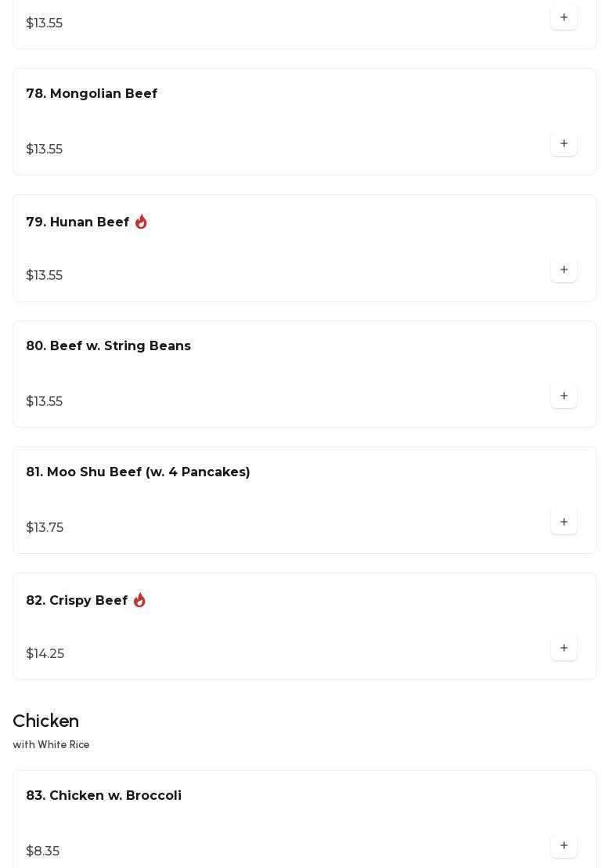Image resolution: width=609 pixels, height=868 pixels.
Task: Click the $8.35 Chicken w. Broccoli price
Action: pos(43,852)
